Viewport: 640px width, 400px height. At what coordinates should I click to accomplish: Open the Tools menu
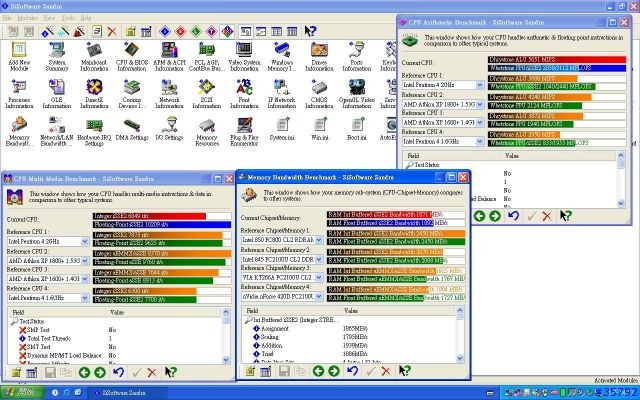(68, 18)
